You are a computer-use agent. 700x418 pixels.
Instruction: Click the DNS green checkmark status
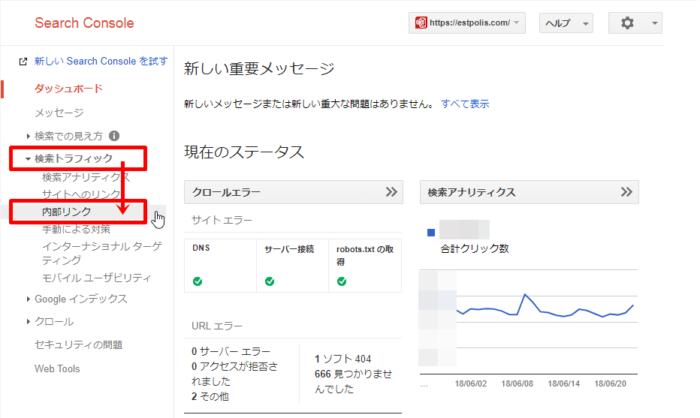pyautogui.click(x=197, y=281)
